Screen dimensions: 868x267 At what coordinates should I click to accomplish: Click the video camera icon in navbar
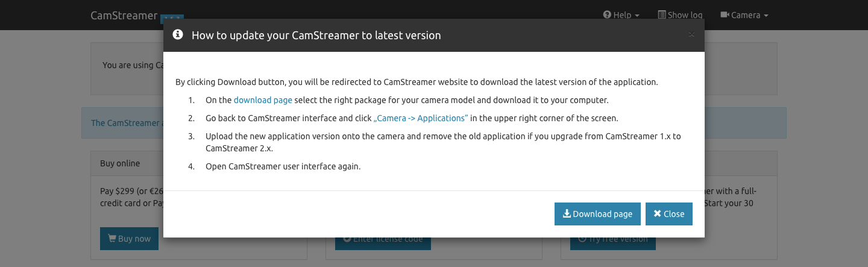(x=725, y=15)
